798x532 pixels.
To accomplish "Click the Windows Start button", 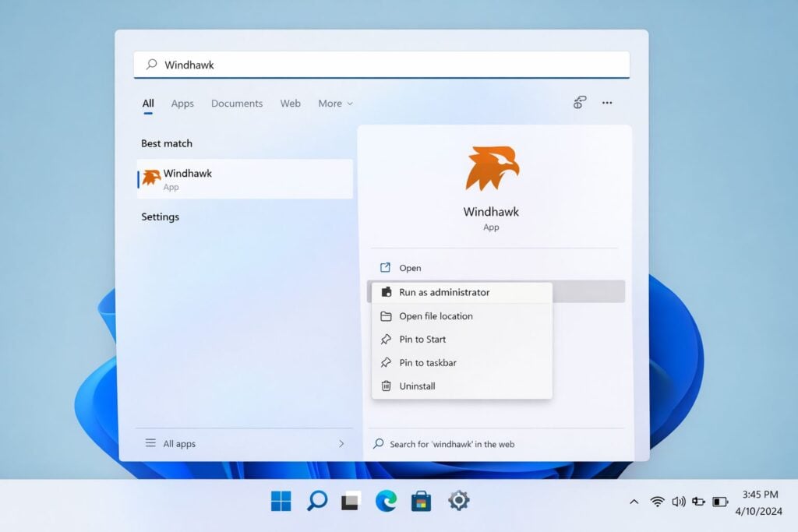I will [x=281, y=501].
